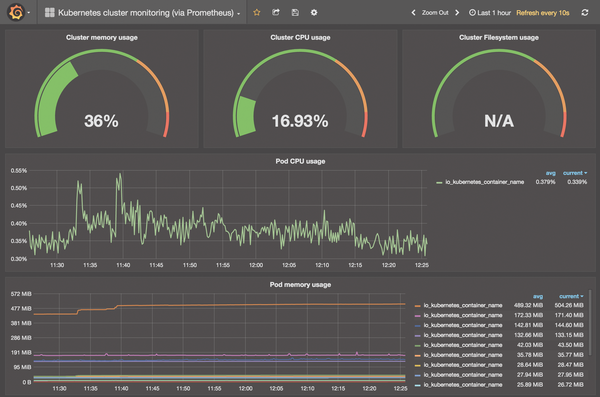Click Refresh every 10s link
Image resolution: width=600 pixels, height=397 pixels.
[x=543, y=13]
